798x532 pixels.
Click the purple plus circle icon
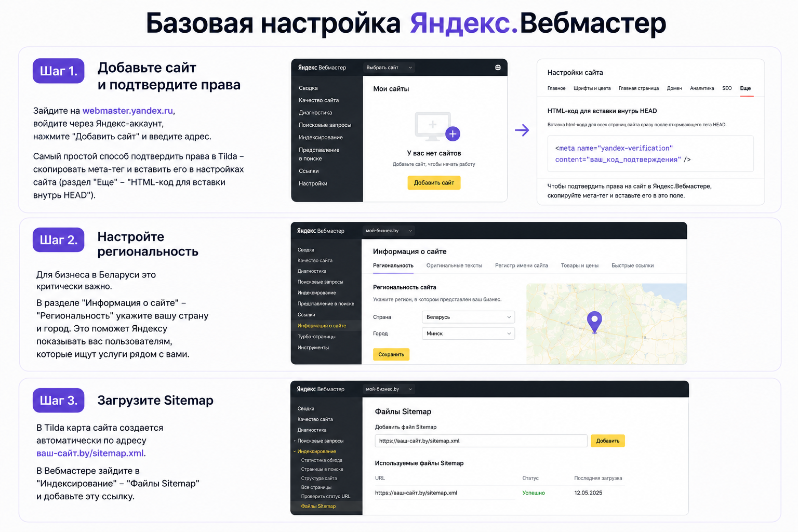click(x=453, y=134)
